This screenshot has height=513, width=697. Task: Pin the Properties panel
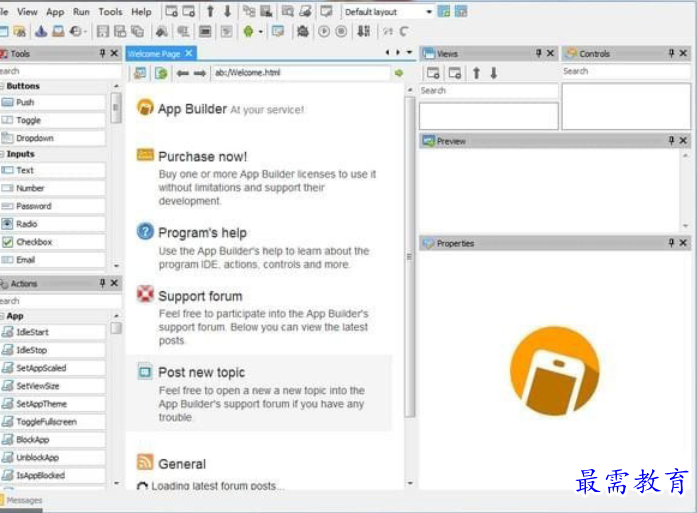pos(671,243)
